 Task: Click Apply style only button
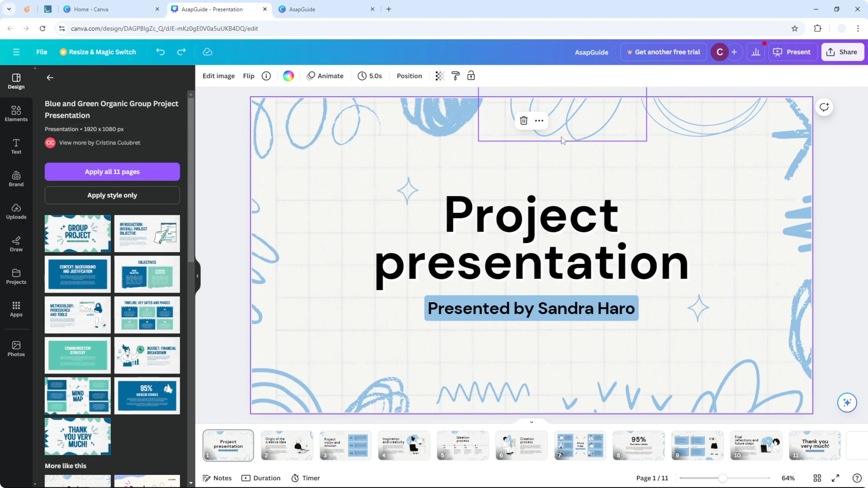(x=112, y=195)
